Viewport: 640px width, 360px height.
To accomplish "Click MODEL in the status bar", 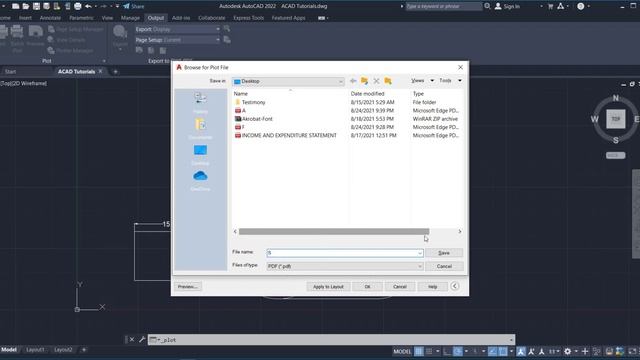I will pos(402,351).
